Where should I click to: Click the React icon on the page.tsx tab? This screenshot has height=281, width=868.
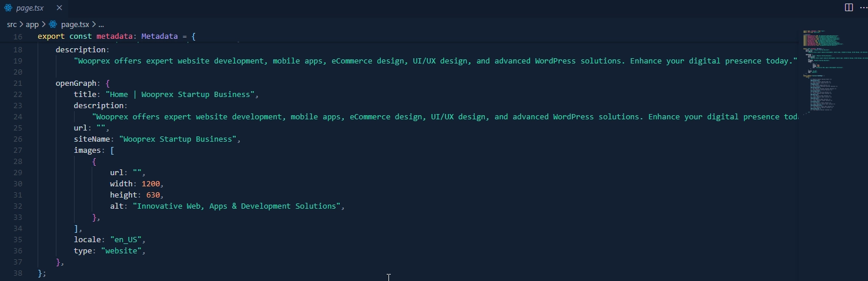[x=8, y=8]
